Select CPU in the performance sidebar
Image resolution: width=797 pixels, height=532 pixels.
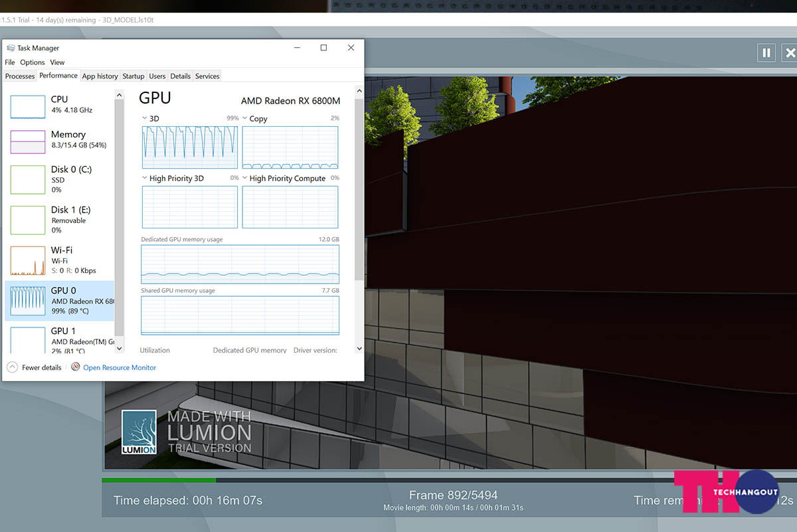pos(60,106)
